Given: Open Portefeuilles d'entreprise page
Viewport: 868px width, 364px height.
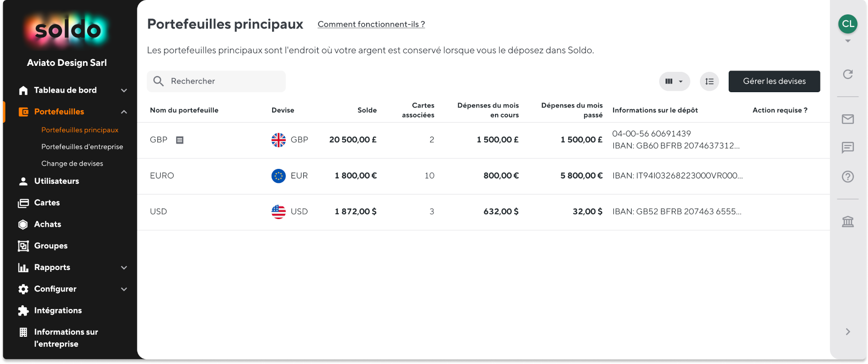Looking at the screenshot, I should click(x=82, y=147).
